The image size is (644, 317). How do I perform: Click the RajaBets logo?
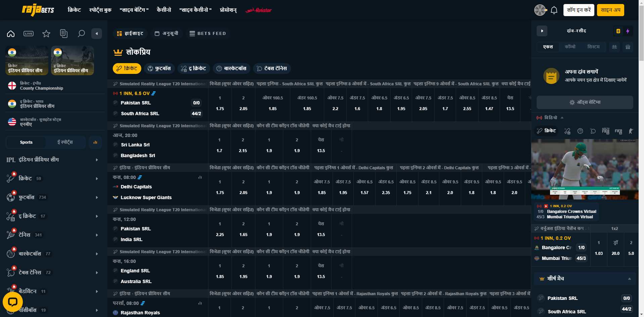[x=38, y=10]
